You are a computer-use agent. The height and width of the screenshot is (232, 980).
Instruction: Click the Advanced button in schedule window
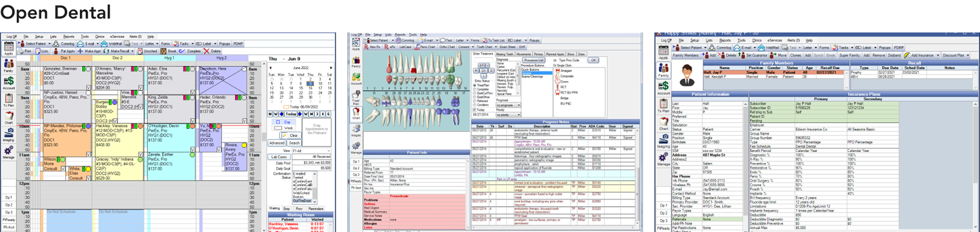[277, 143]
